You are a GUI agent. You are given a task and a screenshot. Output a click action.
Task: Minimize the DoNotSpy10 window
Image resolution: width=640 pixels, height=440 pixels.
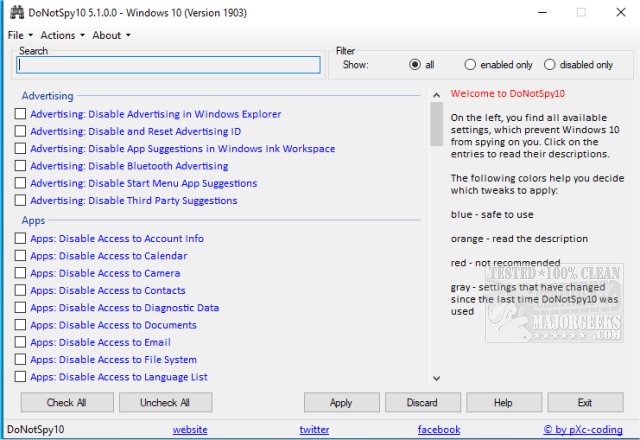[542, 13]
